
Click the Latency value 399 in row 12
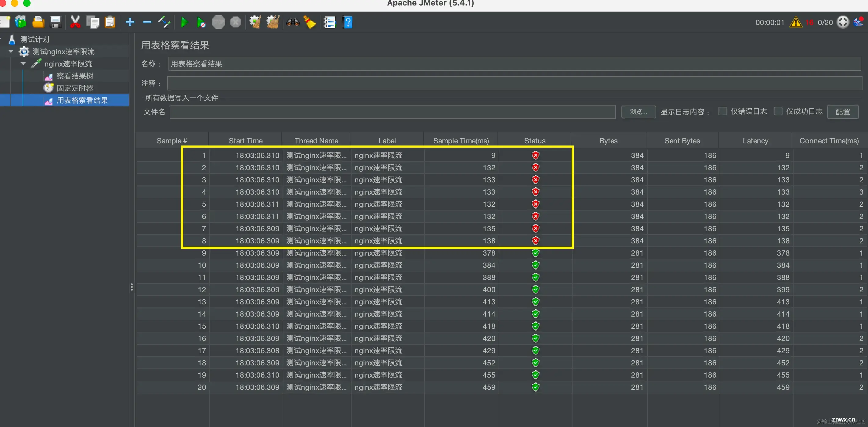783,290
